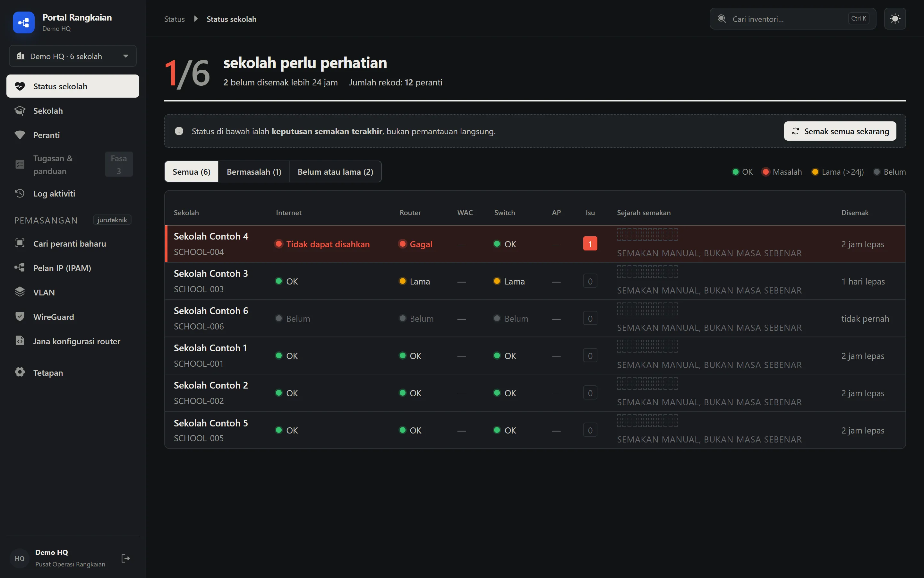Click the search magnifier icon

[722, 19]
